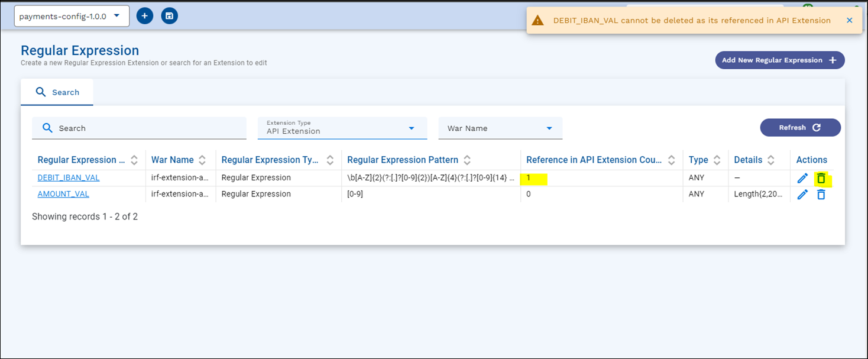Delete AMOUNT_VAL using its trash icon
Screen dimensions: 868x359
[821, 194]
